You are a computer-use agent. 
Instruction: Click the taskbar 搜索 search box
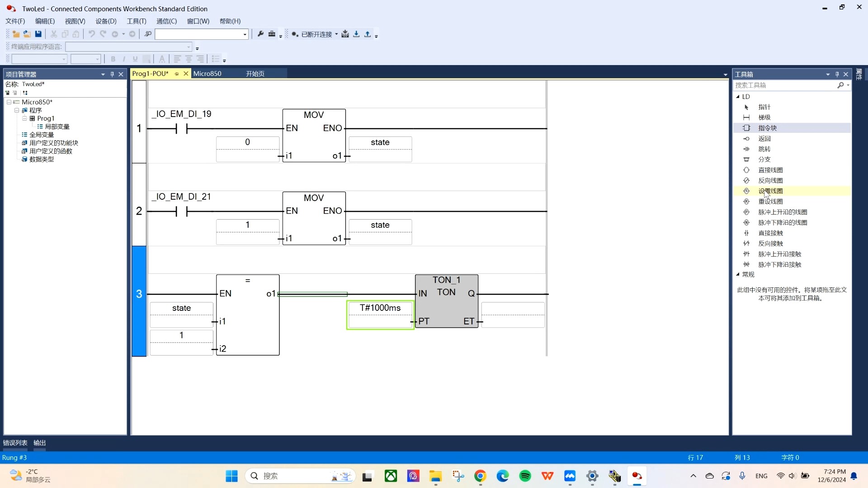(x=300, y=476)
